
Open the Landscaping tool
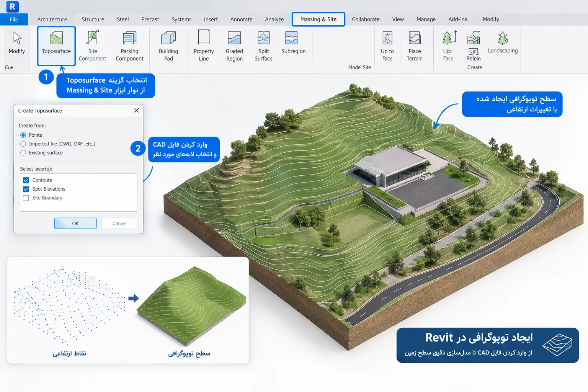503,42
